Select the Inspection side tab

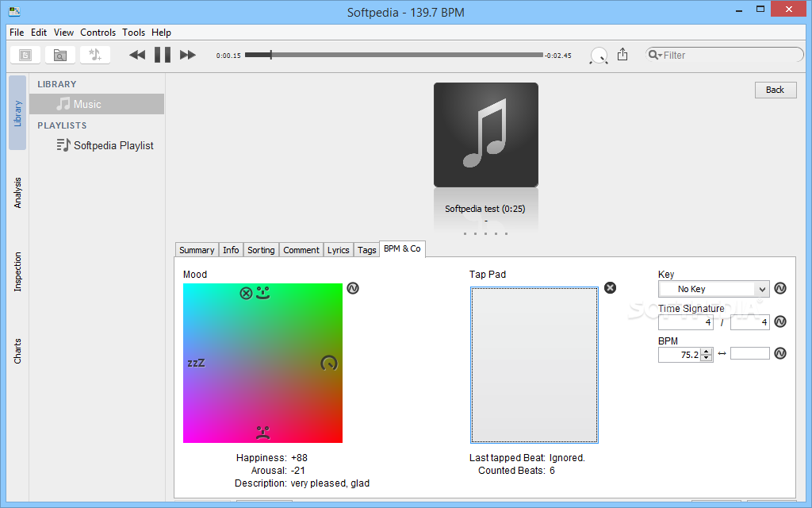(x=17, y=271)
